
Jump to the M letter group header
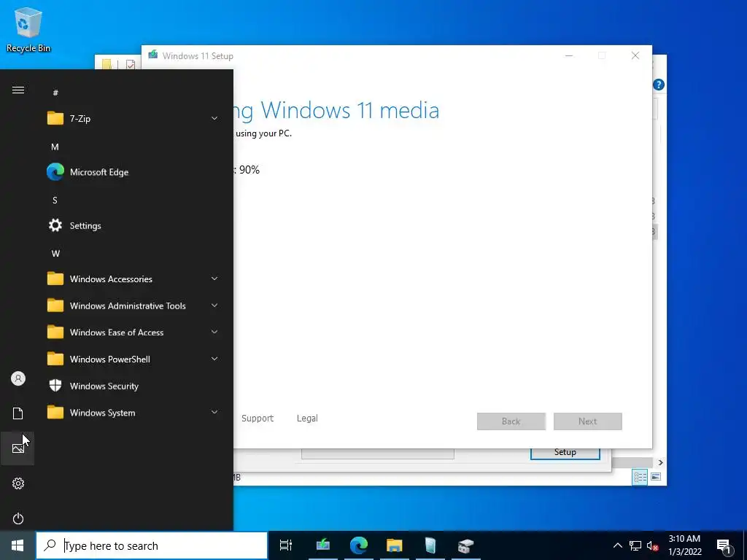[x=55, y=147]
